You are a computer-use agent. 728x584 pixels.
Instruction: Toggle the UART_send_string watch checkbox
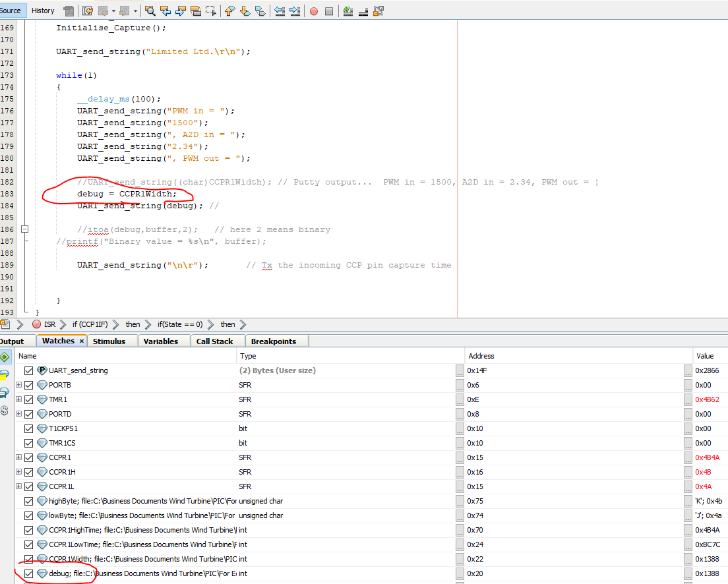click(x=28, y=370)
